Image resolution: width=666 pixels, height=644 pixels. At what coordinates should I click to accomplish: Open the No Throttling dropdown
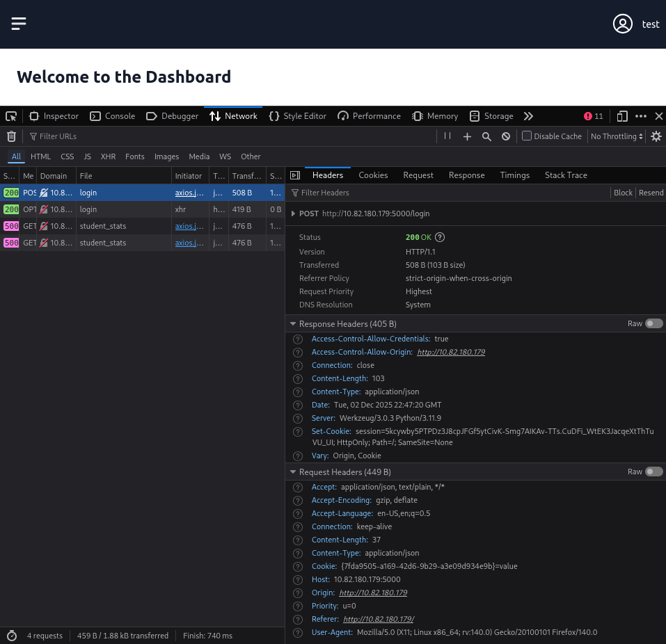click(617, 136)
